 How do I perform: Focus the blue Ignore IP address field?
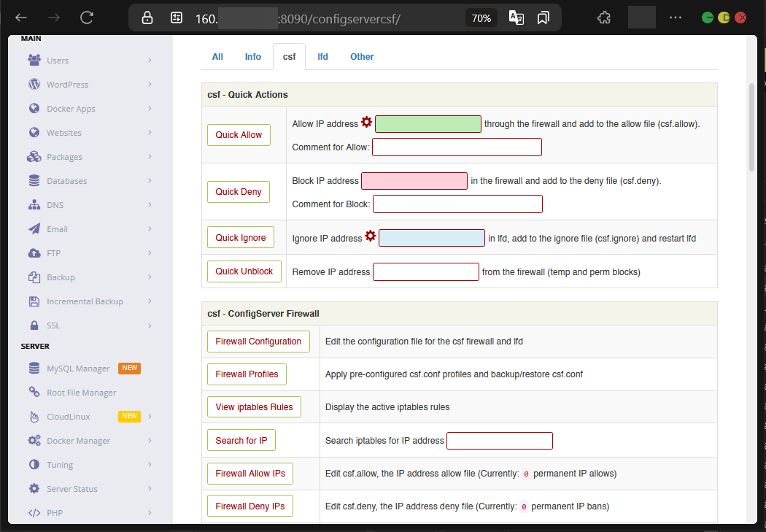coord(432,238)
